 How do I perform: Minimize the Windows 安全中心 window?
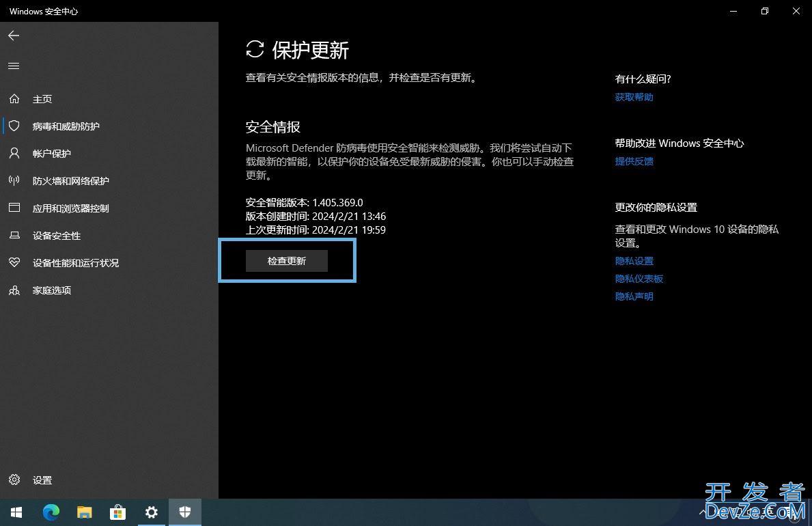733,11
